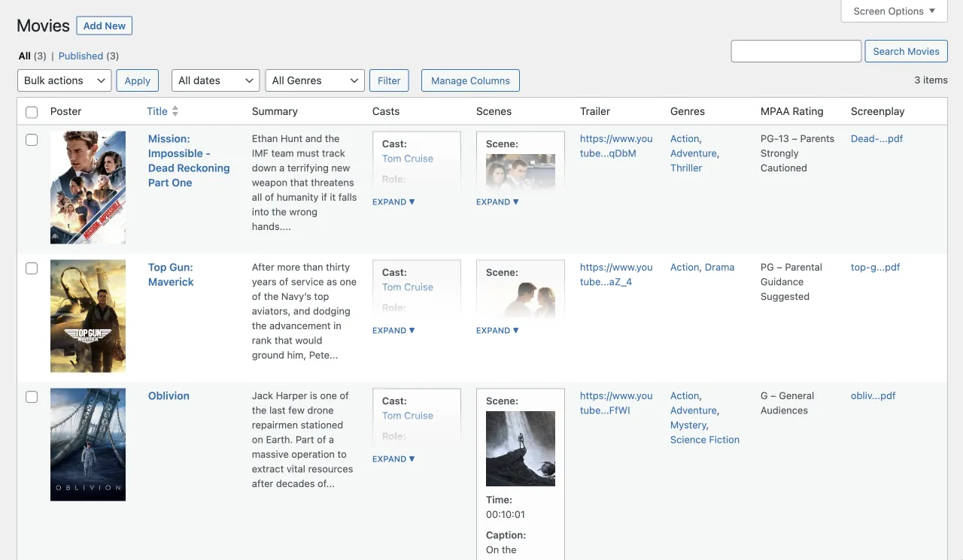Click the Filter button

click(x=389, y=80)
